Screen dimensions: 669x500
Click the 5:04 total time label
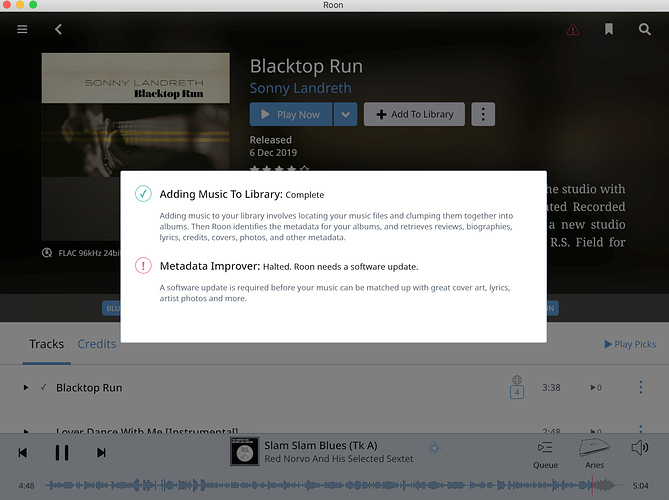point(640,485)
